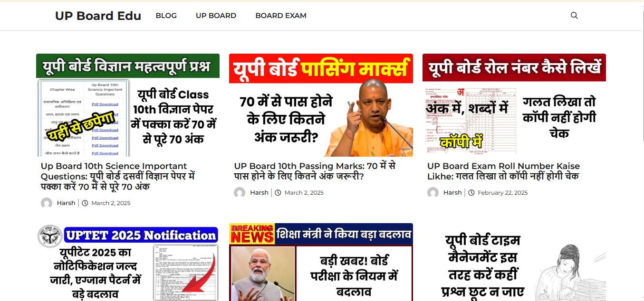Click Harsh's avatar under Roll Number Kaise Likhe post
Screen dimensions: 644x301
(433, 193)
